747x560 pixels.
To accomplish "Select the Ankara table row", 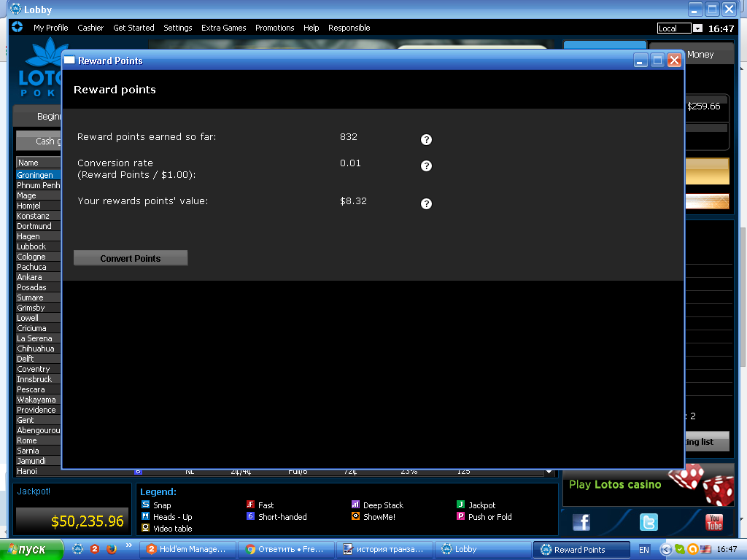I will click(x=39, y=277).
